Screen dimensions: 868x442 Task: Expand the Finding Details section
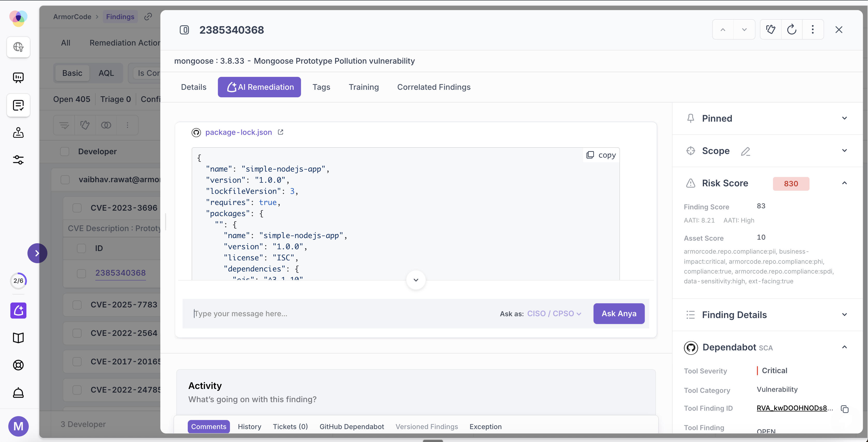click(x=844, y=315)
